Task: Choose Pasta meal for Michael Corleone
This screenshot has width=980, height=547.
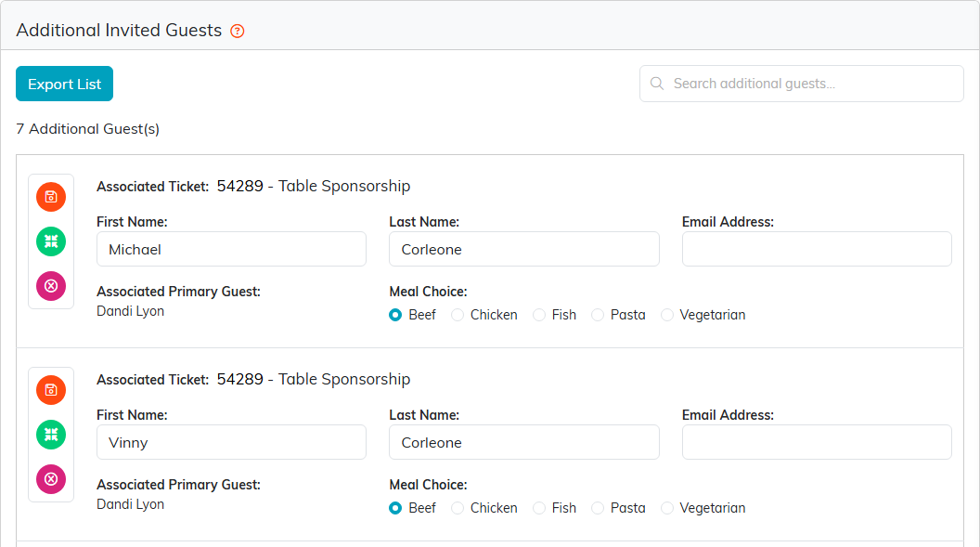Action: [x=598, y=315]
